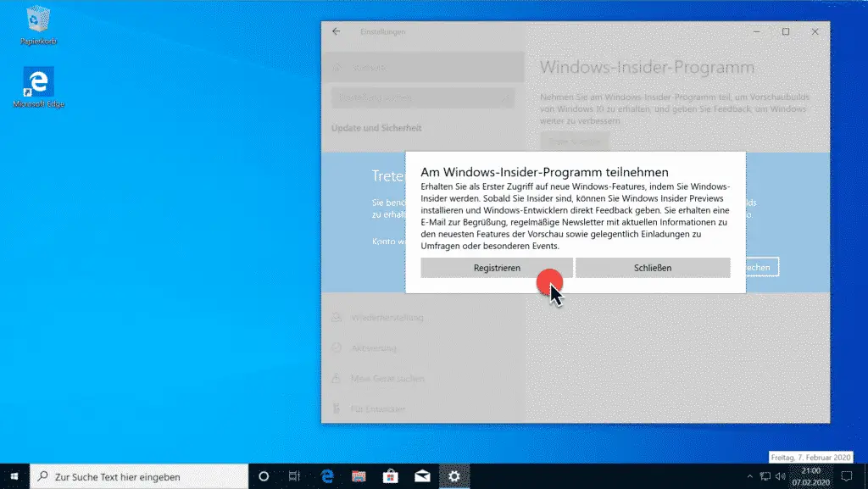Show hidden system tray icons
This screenshot has height=489, width=868.
[x=749, y=476]
